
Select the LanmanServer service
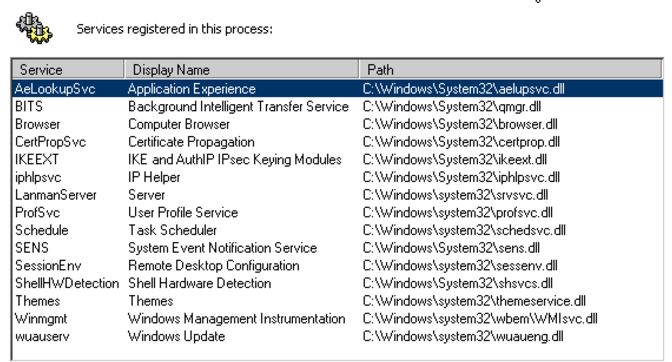pos(337,195)
